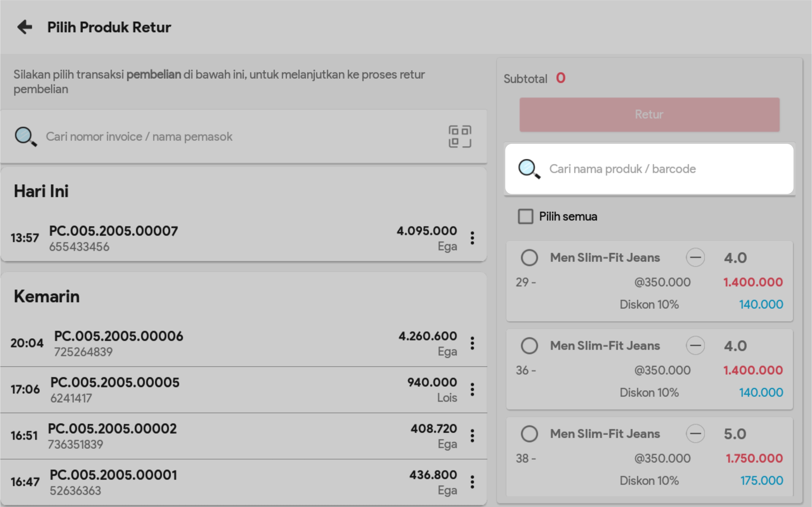
Task: Open options menu for PC.005.2005.00006
Action: (x=472, y=343)
